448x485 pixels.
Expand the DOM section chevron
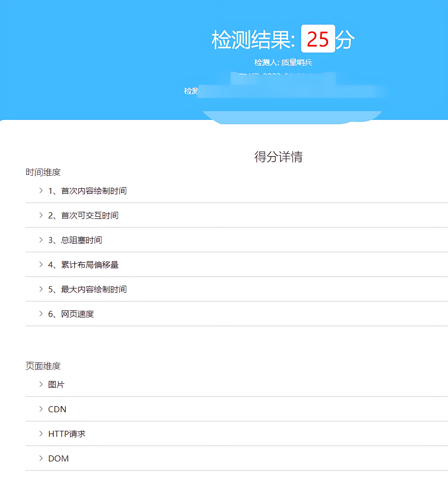41,458
